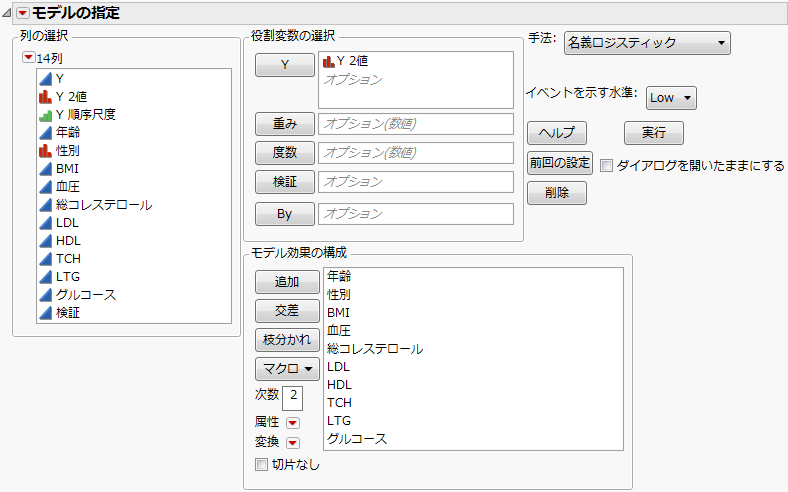The width and height of the screenshot is (788, 492).
Task: Click the blue icon beside BMI column
Action: [45, 169]
